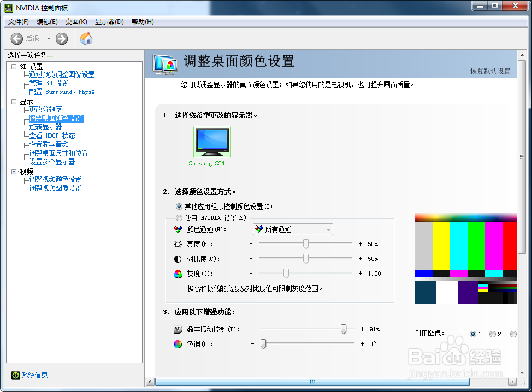
Task: Collapse the 显示 tree node
Action: click(x=14, y=102)
